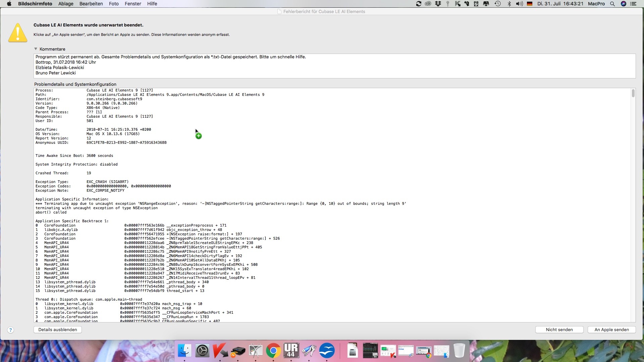This screenshot has width=644, height=362.
Task: Launch Kaspersky red V icon in Dock
Action: 220,351
